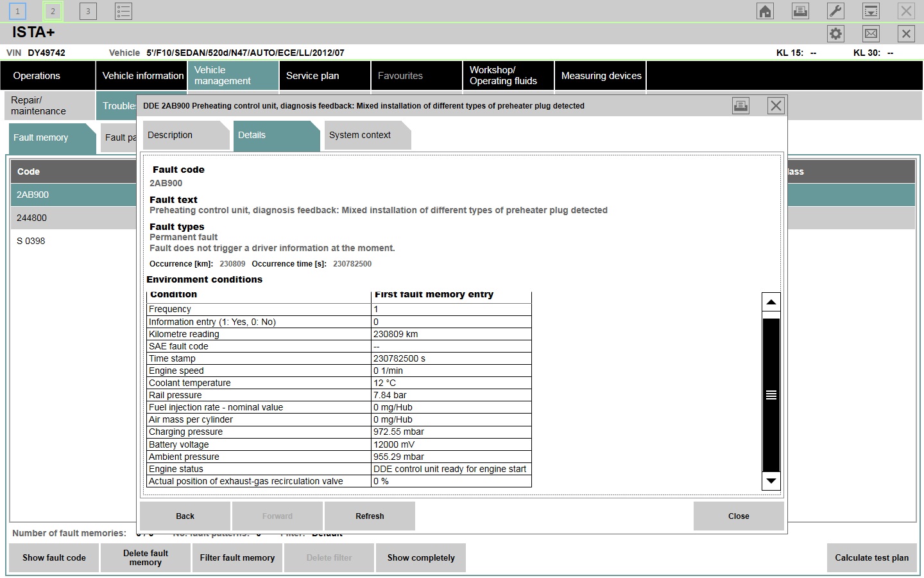This screenshot has width=924, height=578.
Task: Open the top toolbar dropdown window icon
Action: [x=871, y=11]
